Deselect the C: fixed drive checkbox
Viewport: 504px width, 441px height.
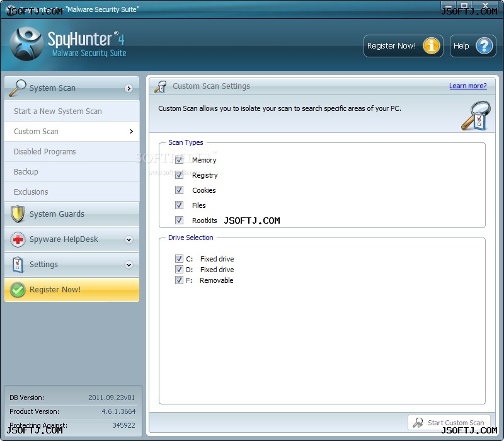[x=179, y=259]
